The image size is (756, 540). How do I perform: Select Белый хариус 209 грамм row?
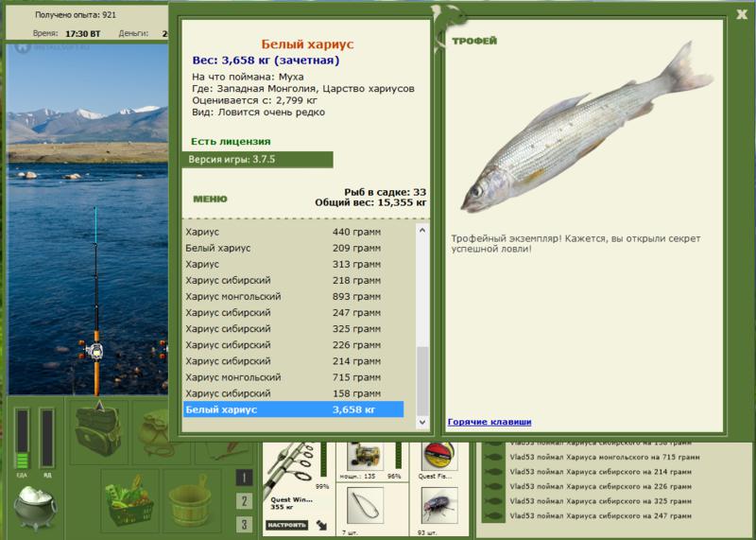[294, 248]
